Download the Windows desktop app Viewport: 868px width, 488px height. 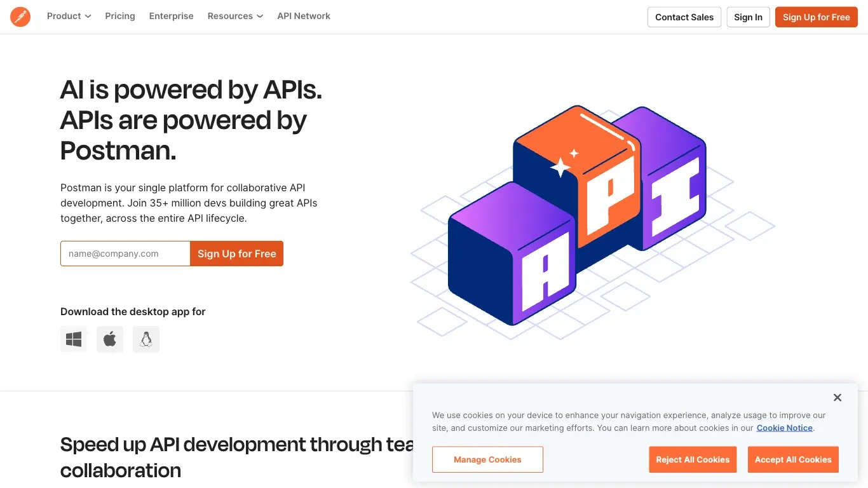[74, 339]
